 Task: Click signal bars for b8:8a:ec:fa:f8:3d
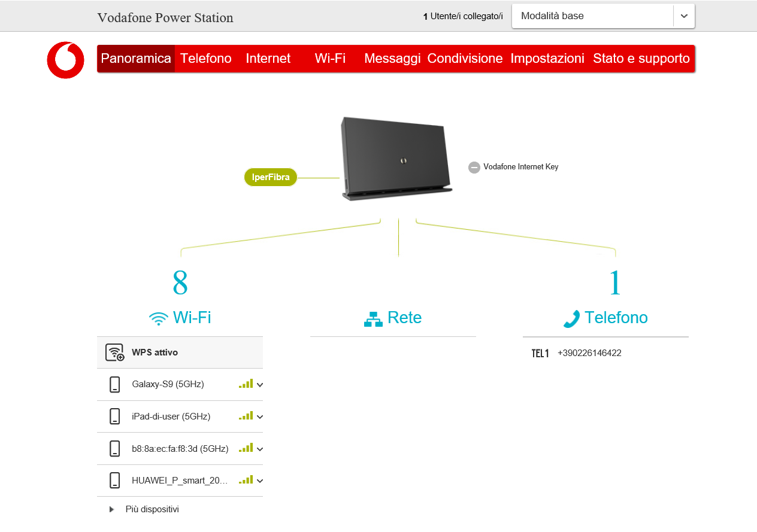tap(246, 448)
